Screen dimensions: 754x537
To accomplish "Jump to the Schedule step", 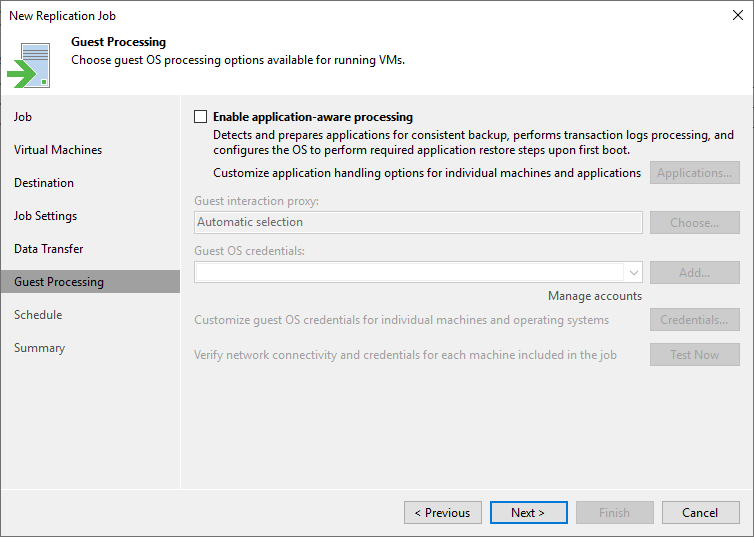I will click(x=38, y=315).
